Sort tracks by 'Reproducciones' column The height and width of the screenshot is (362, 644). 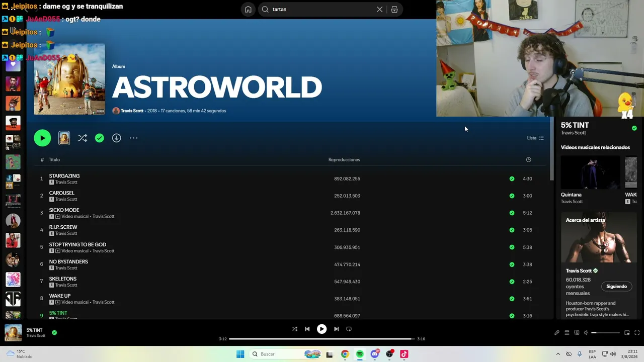(x=344, y=160)
